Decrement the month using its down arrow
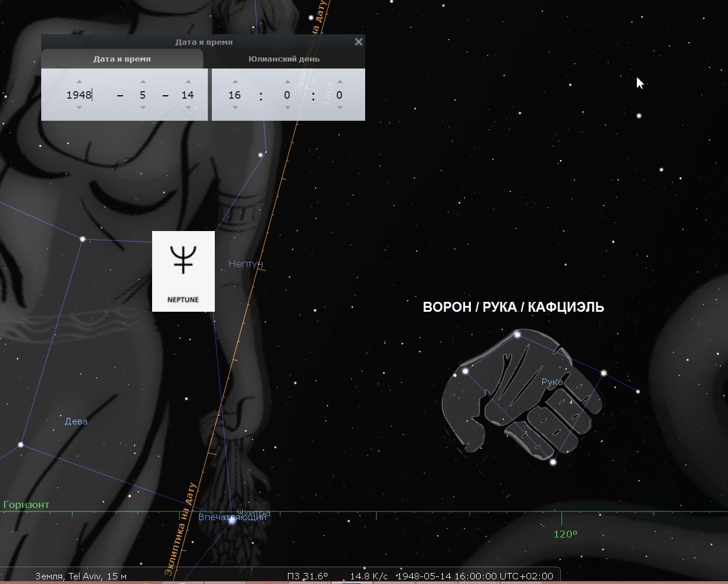 click(142, 107)
